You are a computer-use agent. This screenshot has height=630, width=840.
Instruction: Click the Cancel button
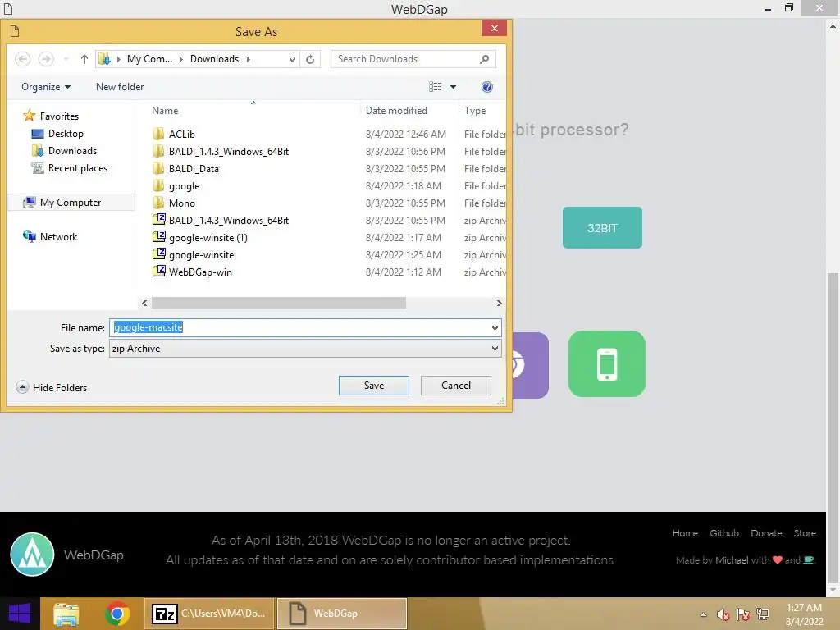pyautogui.click(x=456, y=386)
